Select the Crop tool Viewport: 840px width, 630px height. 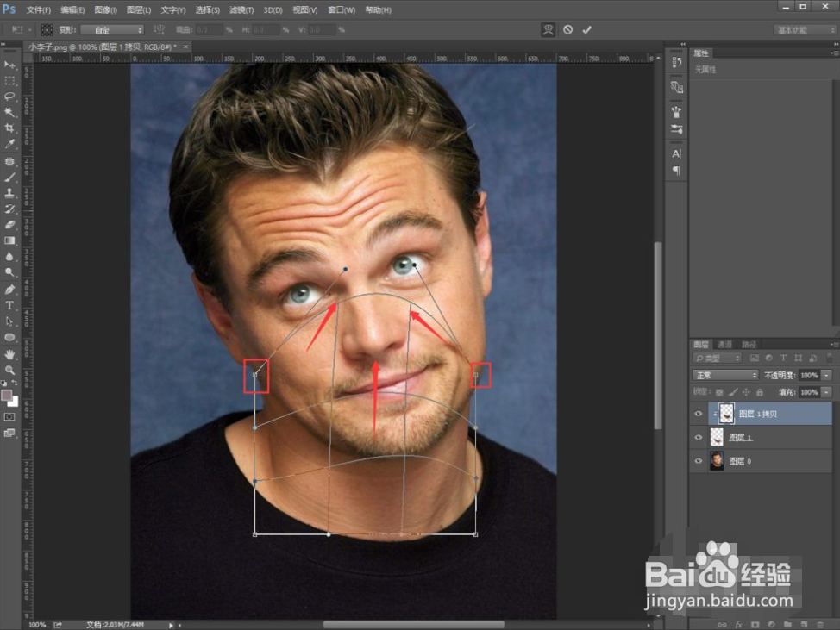[9, 128]
